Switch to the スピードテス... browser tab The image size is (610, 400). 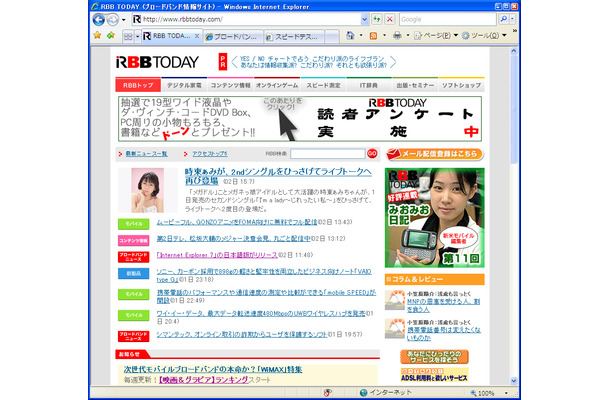(x=294, y=37)
